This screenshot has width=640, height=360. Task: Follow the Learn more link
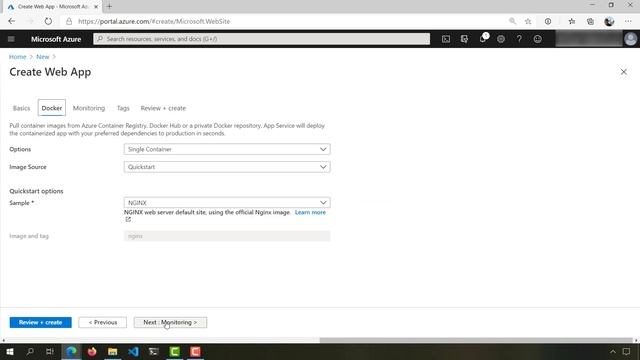pyautogui.click(x=310, y=212)
